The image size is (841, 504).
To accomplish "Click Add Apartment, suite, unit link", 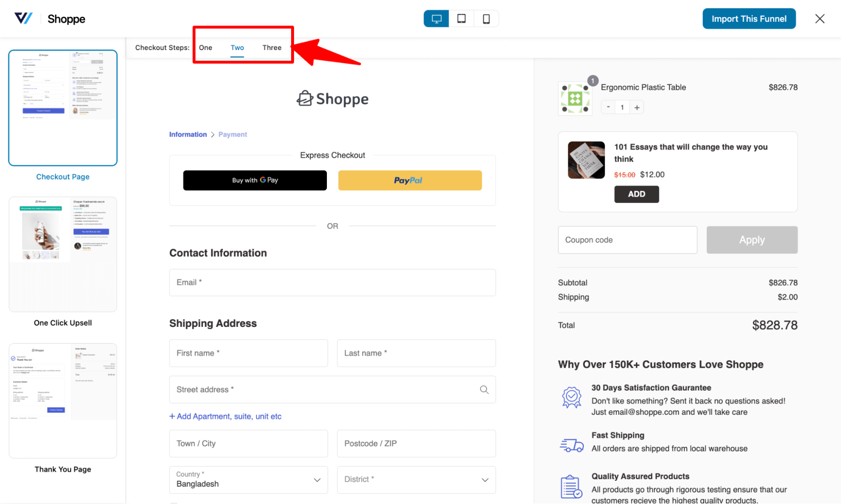I will pyautogui.click(x=225, y=416).
